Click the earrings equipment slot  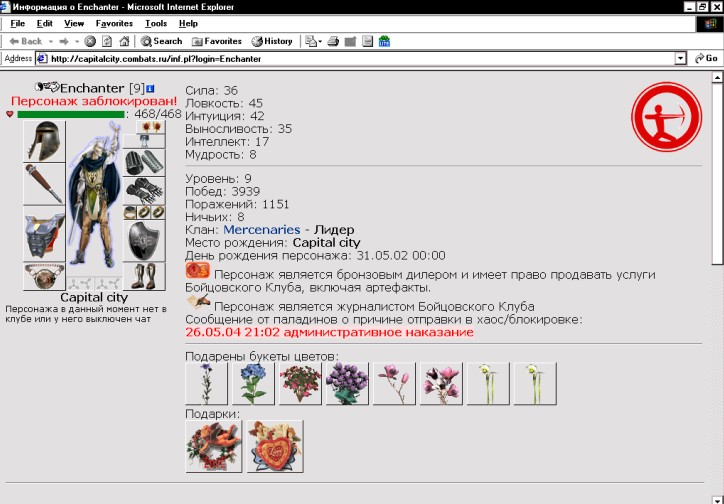[x=151, y=127]
